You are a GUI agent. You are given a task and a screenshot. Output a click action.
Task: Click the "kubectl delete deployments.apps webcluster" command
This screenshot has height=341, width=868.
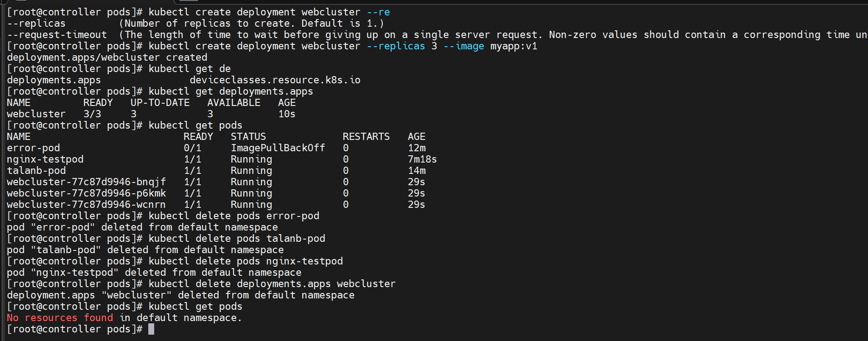tap(272, 284)
